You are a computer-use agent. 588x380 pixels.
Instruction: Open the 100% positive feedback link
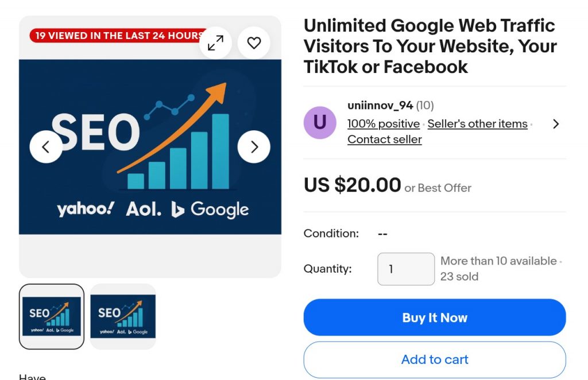pos(384,123)
